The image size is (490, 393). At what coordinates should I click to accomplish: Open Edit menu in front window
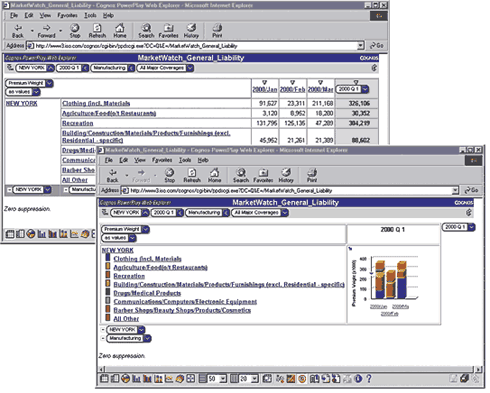point(124,160)
